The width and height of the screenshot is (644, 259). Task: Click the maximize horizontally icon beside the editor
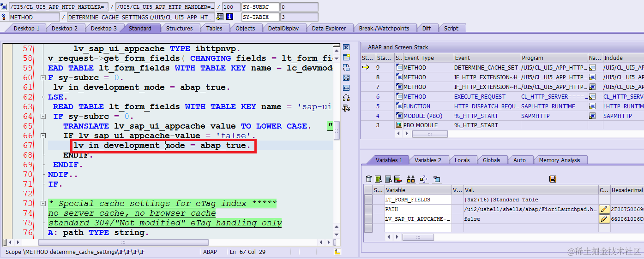click(x=346, y=88)
